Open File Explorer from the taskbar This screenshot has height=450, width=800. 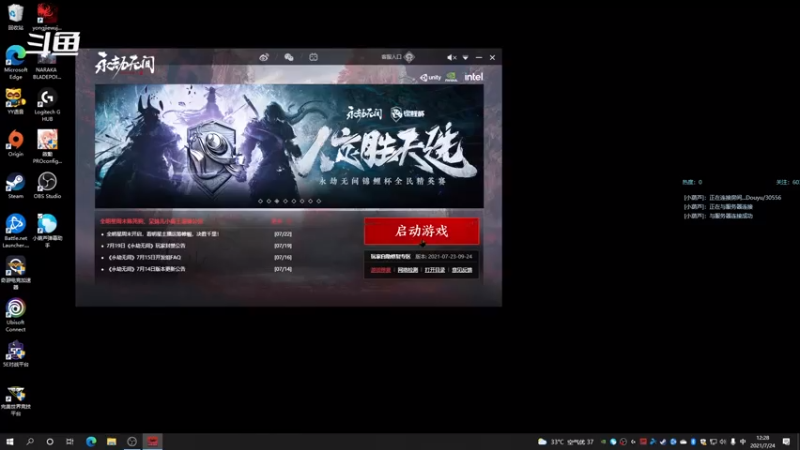click(111, 441)
